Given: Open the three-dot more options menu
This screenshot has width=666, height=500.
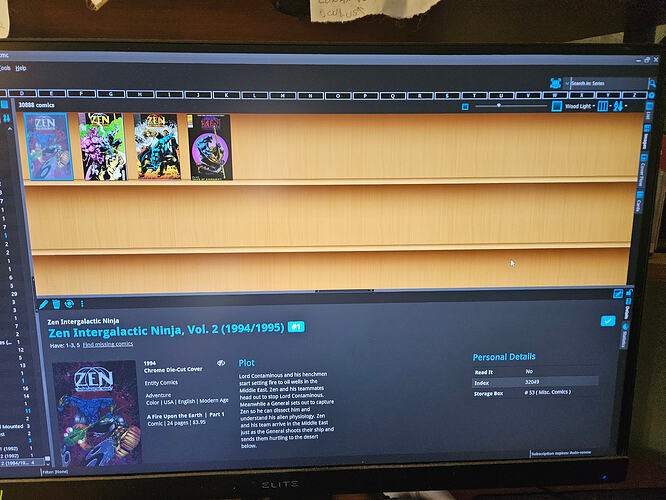Looking at the screenshot, I should [82, 303].
